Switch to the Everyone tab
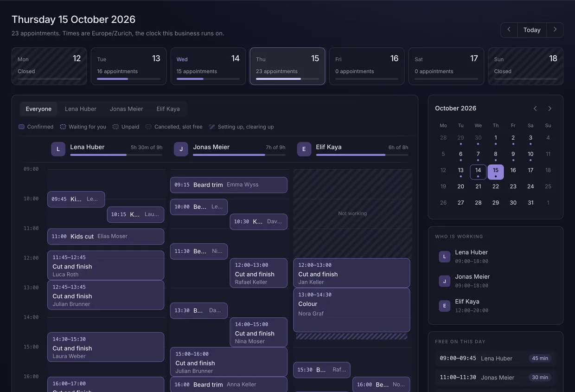The image size is (575, 392). tap(38, 109)
